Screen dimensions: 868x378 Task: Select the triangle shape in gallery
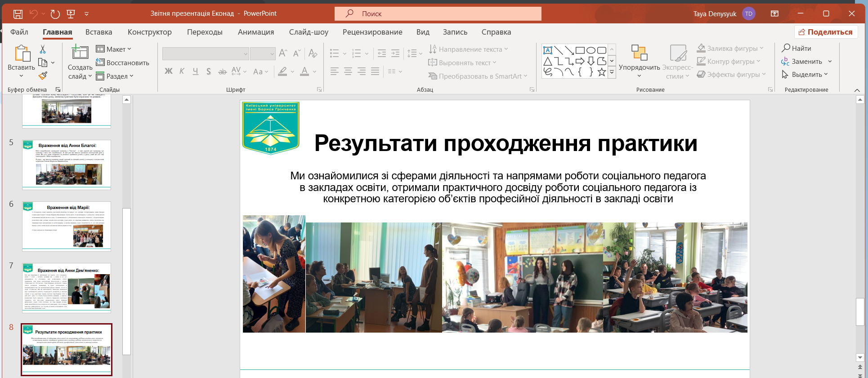click(x=548, y=61)
